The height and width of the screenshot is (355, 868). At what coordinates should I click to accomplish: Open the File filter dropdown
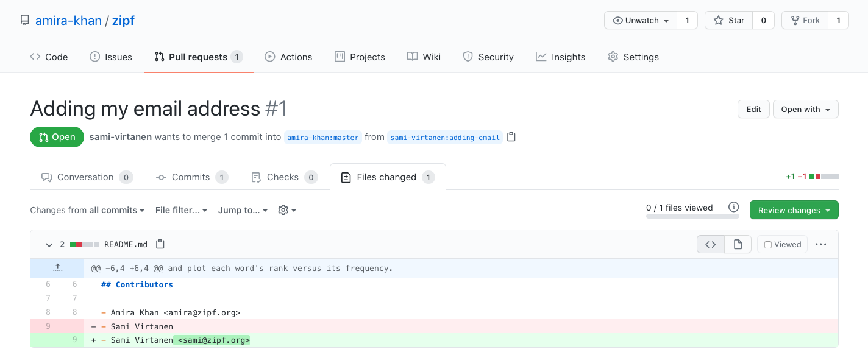pos(182,210)
